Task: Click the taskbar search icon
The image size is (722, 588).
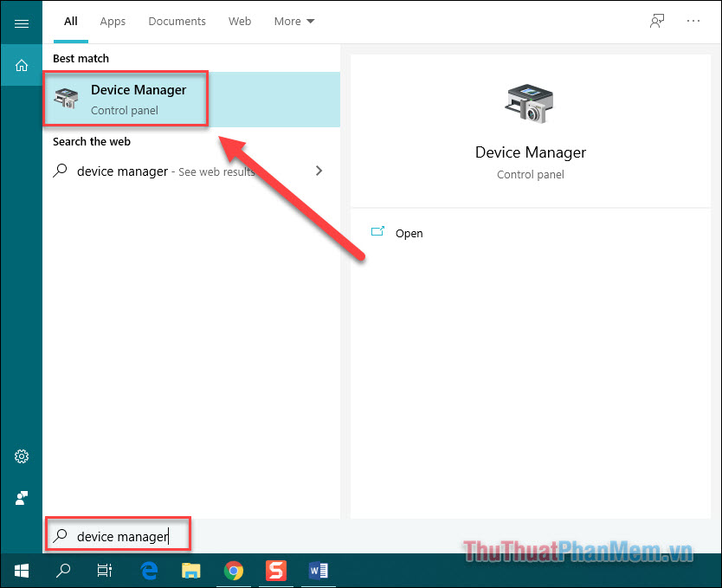Action: (62, 571)
